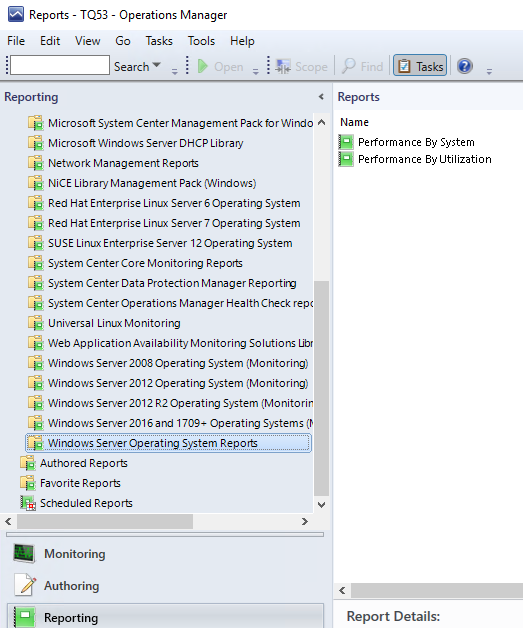The width and height of the screenshot is (523, 628).
Task: Open the Go menu
Action: click(x=123, y=41)
